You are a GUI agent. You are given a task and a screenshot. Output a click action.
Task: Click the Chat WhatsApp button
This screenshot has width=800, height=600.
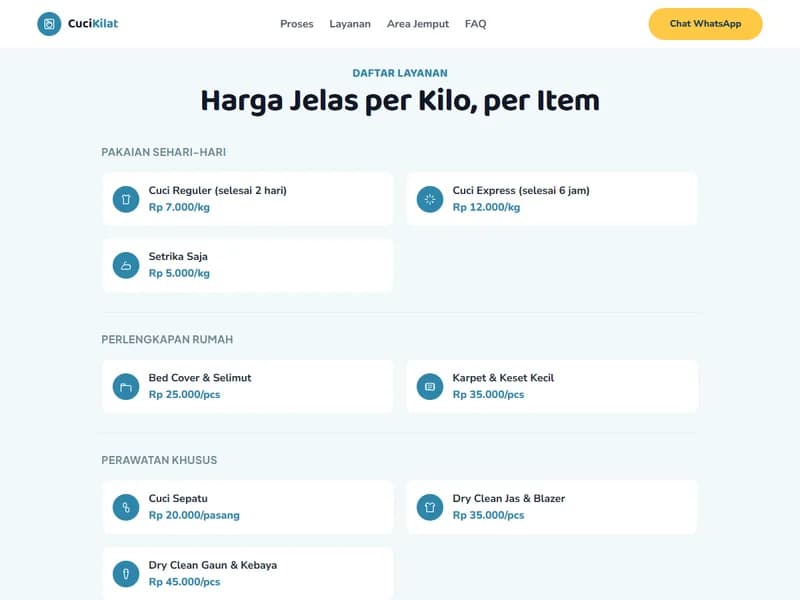point(705,24)
